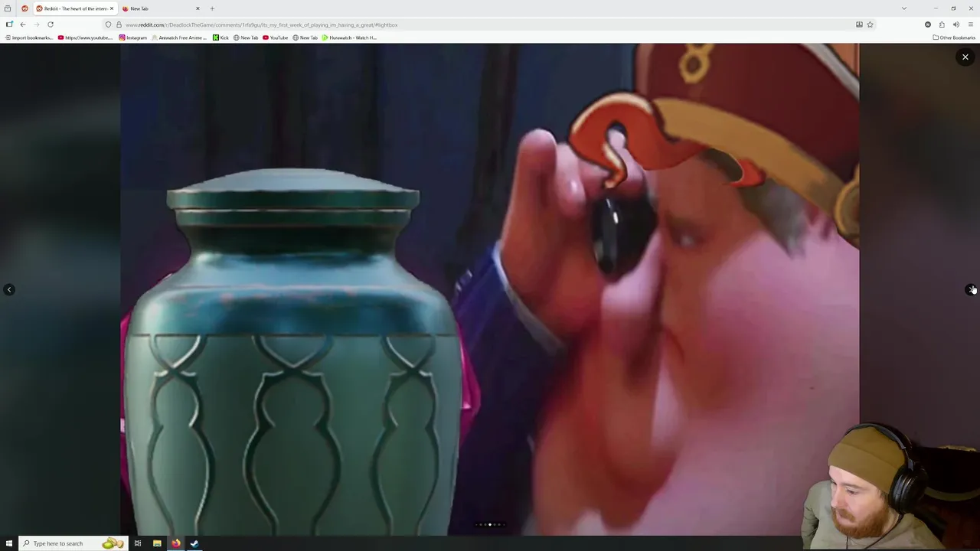Go to the previous lightbox image
The width and height of the screenshot is (980, 551).
[9, 289]
